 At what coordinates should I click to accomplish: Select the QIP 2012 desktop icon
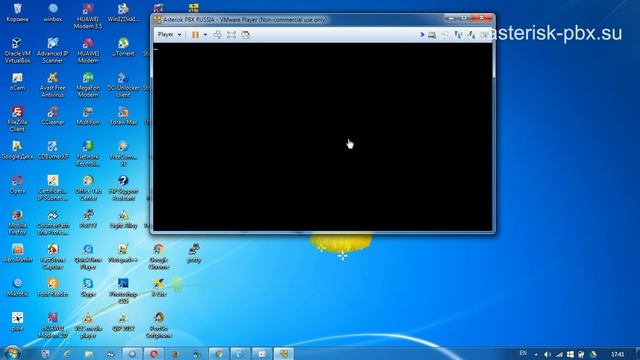pyautogui.click(x=123, y=322)
